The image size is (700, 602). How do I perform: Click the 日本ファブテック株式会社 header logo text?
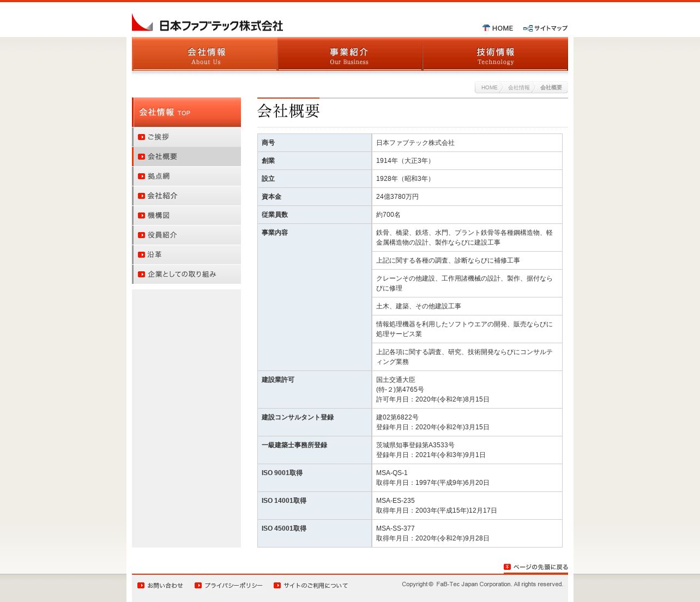[x=221, y=26]
